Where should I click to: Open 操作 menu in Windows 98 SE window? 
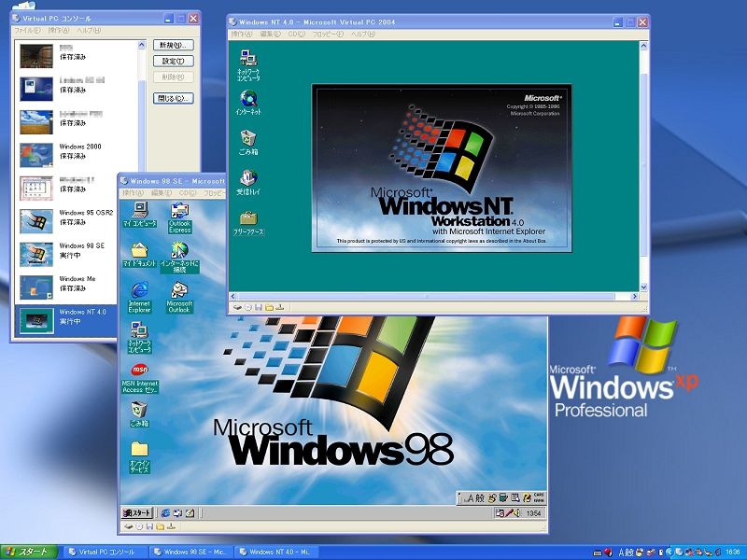133,193
